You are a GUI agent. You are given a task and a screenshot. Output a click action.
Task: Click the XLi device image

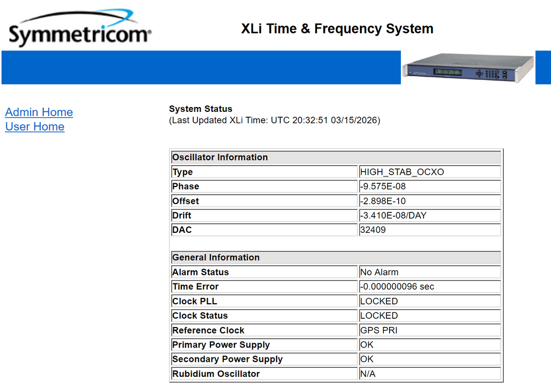(467, 68)
